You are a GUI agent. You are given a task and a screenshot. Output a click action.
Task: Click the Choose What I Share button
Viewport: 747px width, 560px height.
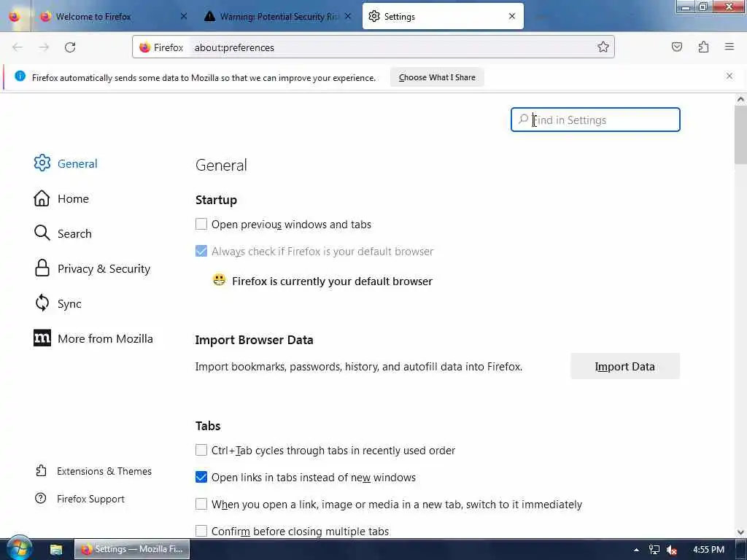point(437,77)
